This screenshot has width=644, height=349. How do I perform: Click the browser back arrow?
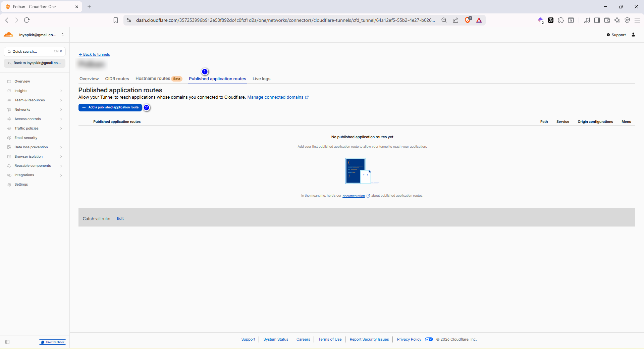(x=7, y=20)
